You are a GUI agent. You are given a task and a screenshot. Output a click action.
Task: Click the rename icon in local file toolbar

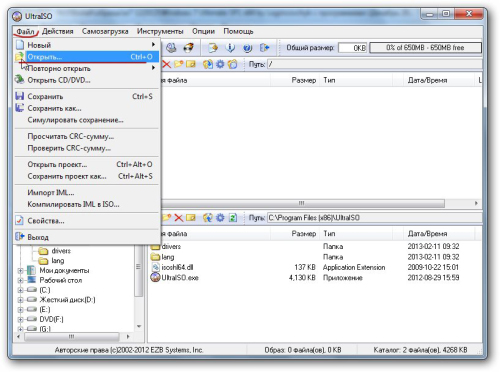[x=191, y=218]
